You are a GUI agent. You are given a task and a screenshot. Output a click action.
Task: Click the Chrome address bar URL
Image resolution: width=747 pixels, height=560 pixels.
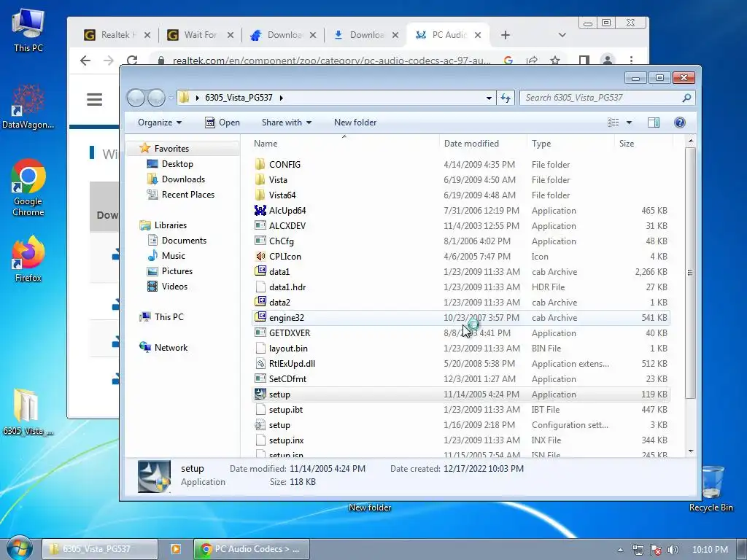(332, 61)
